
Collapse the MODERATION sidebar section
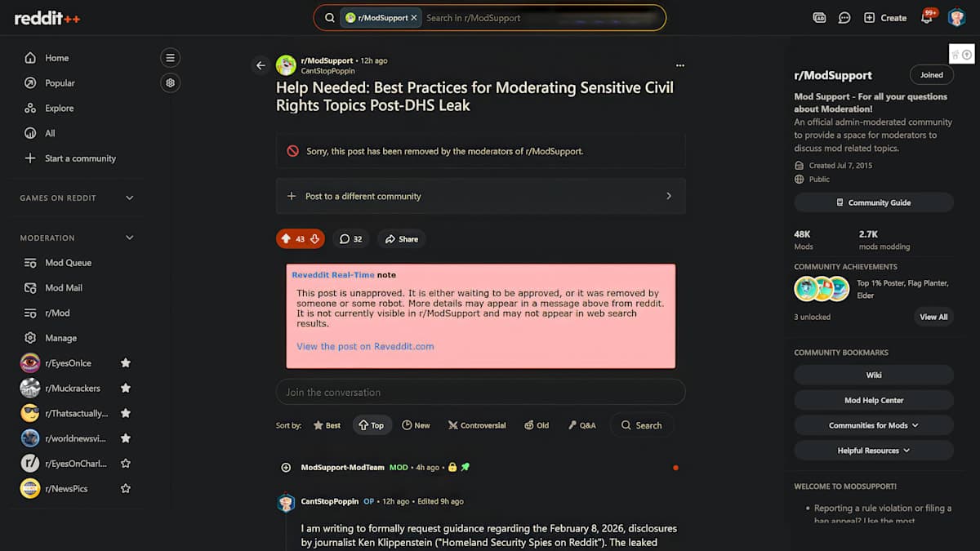128,238
